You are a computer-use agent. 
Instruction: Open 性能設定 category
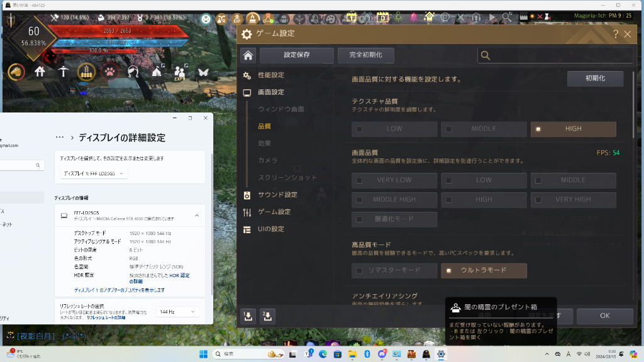pyautogui.click(x=270, y=75)
